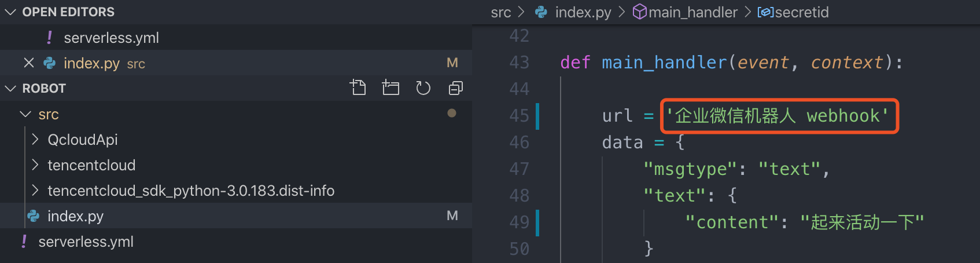Screen dimensions: 980x263
Task: Click line number 45 in the gutter
Action: coord(519,116)
